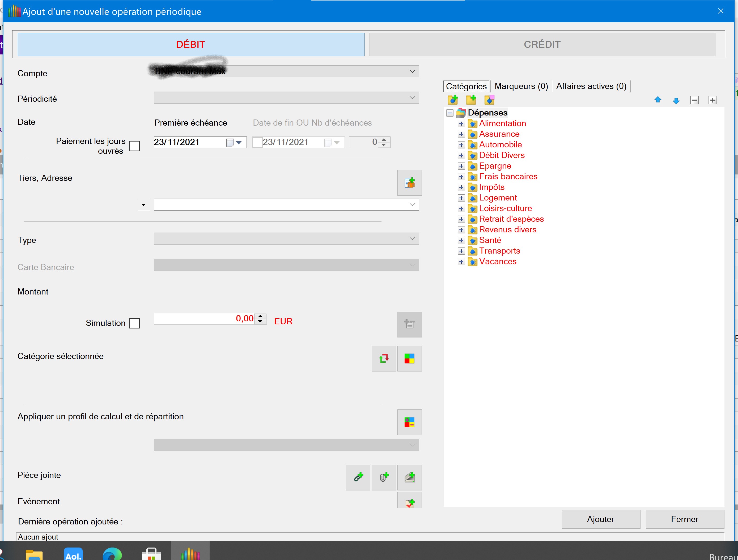Toggle the Simulation checkbox
The width and height of the screenshot is (738, 560).
(x=134, y=323)
